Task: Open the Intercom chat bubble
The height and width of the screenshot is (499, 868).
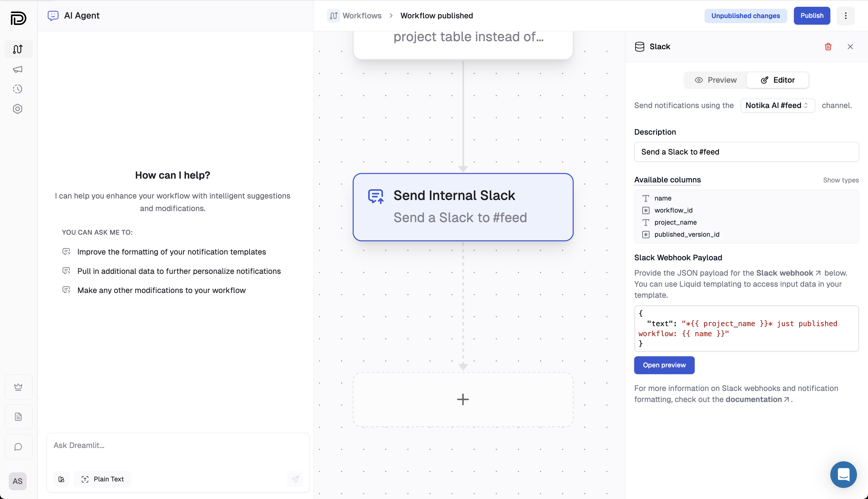Action: [x=844, y=474]
